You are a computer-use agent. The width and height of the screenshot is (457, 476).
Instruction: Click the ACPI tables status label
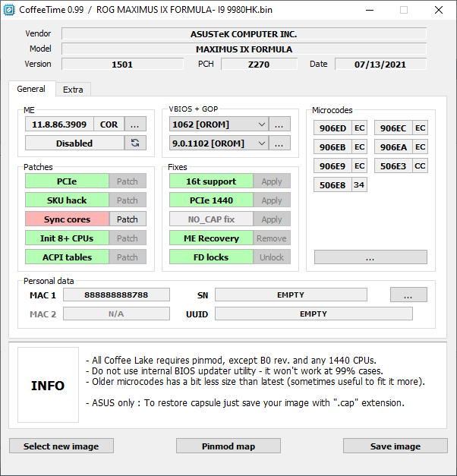(x=67, y=257)
